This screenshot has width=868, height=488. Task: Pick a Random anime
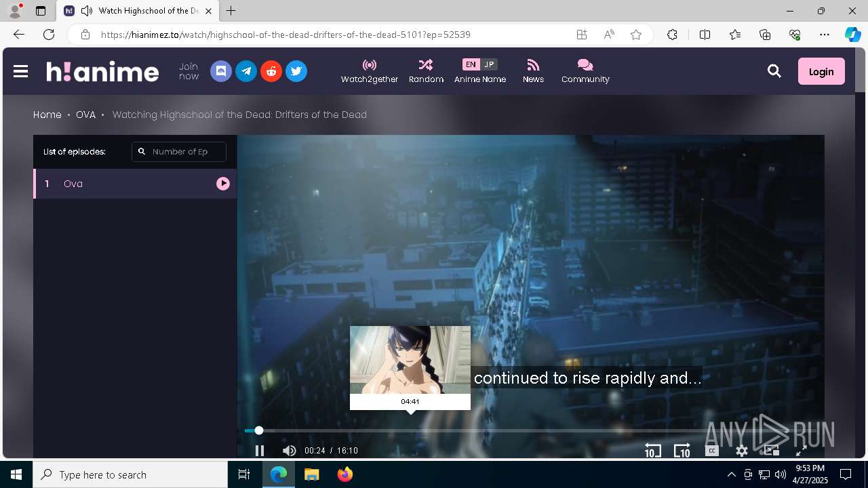(x=426, y=71)
